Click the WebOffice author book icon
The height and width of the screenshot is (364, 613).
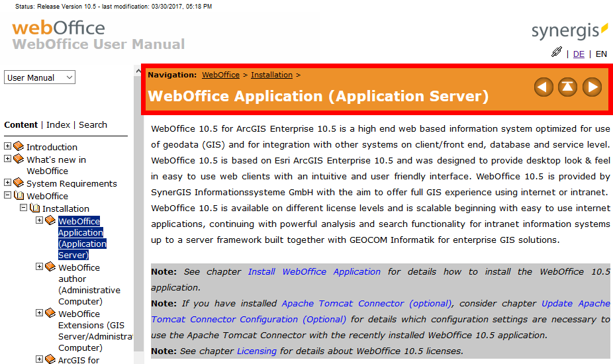50,267
